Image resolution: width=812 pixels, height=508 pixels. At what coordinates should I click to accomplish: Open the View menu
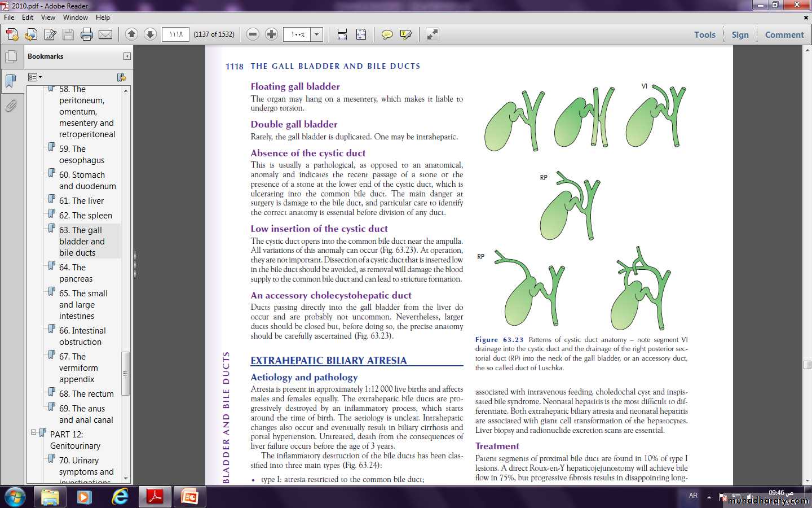point(48,17)
